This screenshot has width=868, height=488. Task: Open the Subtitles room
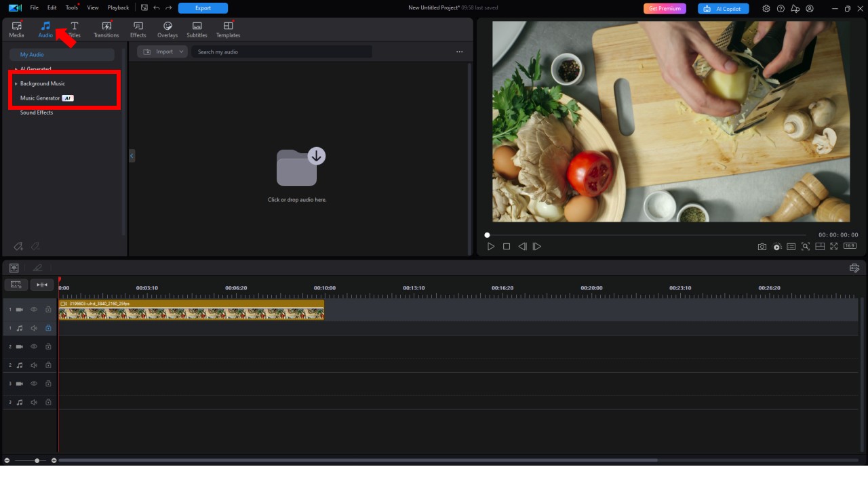pos(197,29)
